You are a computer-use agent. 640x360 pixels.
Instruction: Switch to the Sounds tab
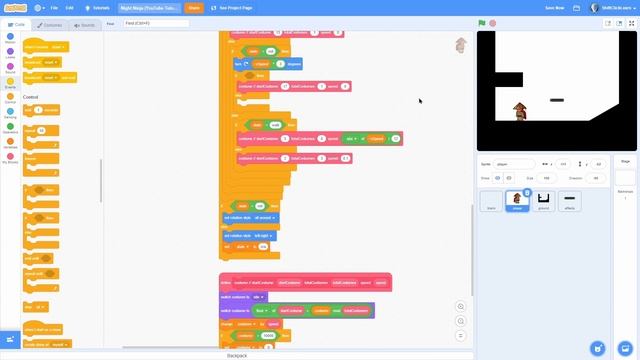click(84, 25)
